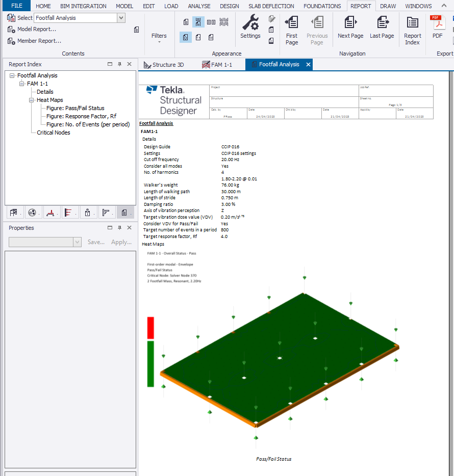Open the Report Index icon in ribbon
The height and width of the screenshot is (476, 454).
(412, 23)
